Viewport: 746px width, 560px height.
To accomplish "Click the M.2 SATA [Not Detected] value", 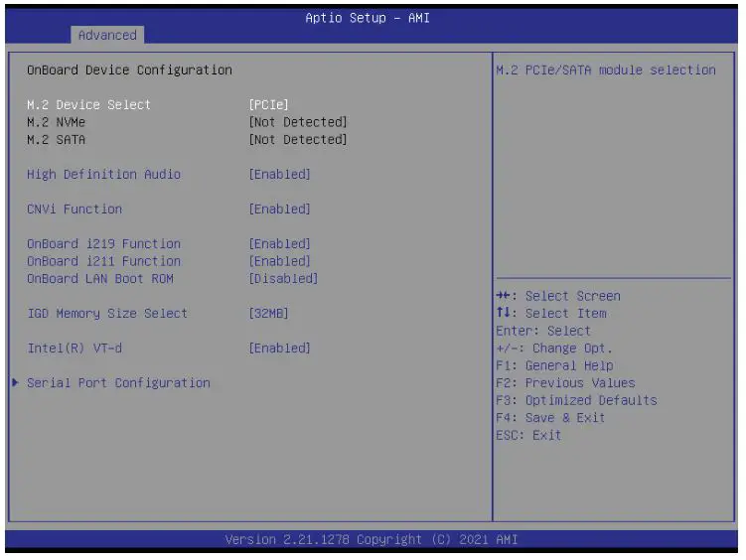I will 298,140.
